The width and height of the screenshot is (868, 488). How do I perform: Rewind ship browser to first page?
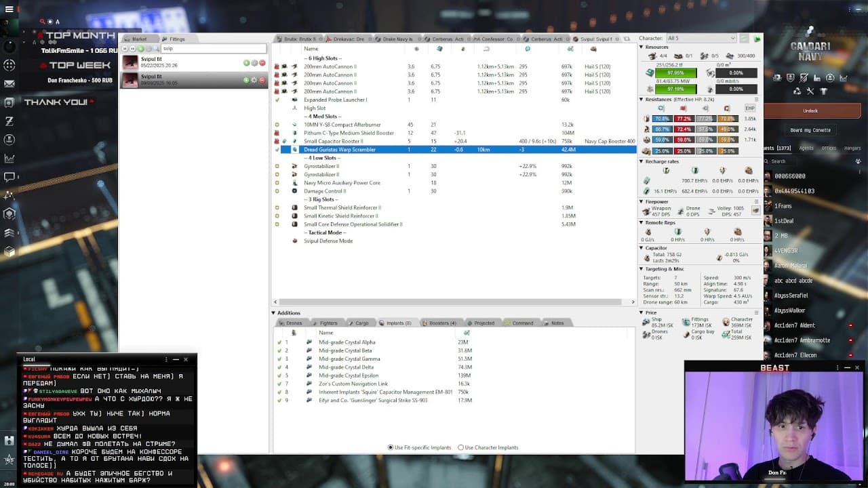[126, 49]
